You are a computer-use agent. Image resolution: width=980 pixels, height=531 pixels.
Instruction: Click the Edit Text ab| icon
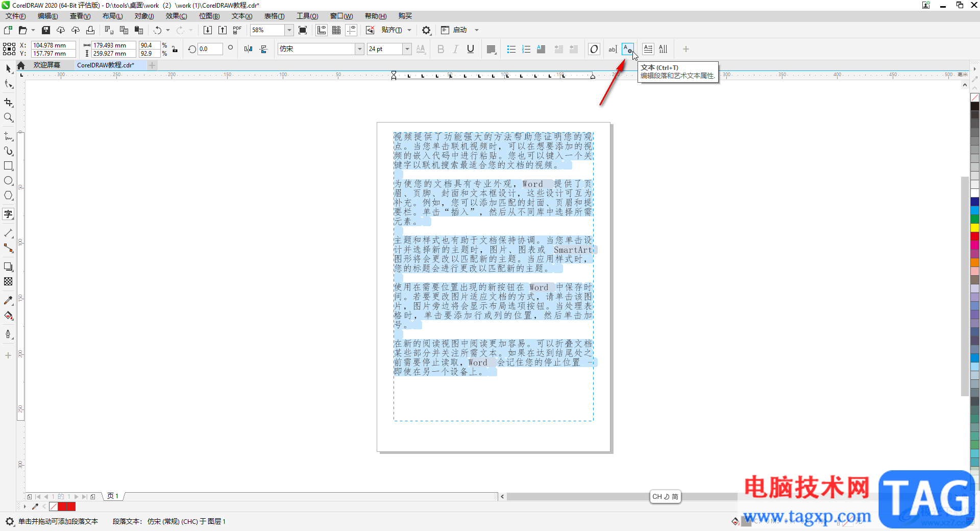coord(612,49)
